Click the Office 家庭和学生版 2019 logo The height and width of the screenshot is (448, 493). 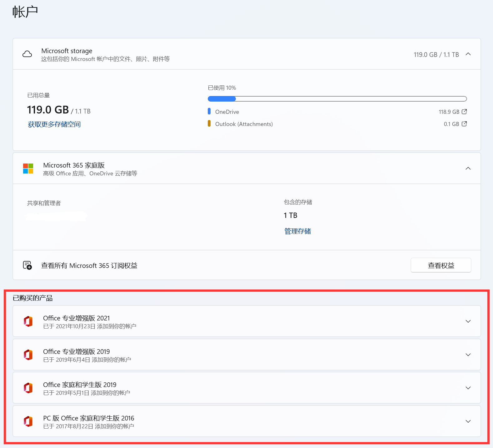pyautogui.click(x=28, y=388)
